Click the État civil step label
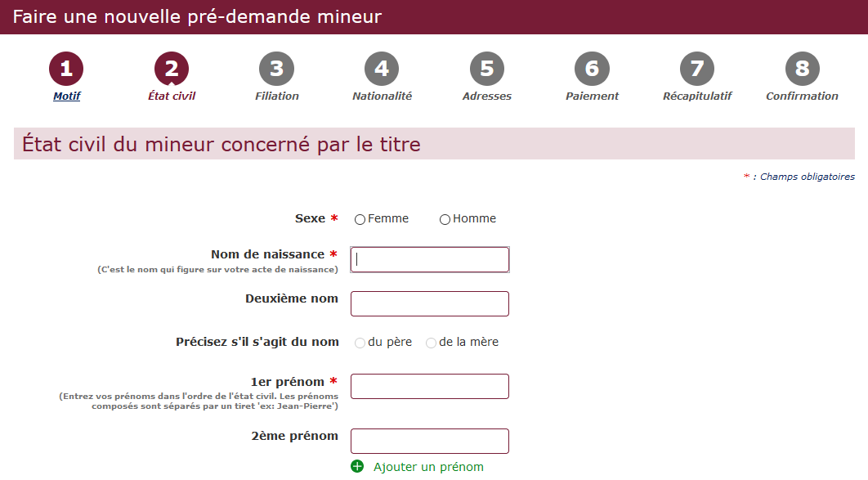This screenshot has height=480, width=868. click(x=172, y=96)
